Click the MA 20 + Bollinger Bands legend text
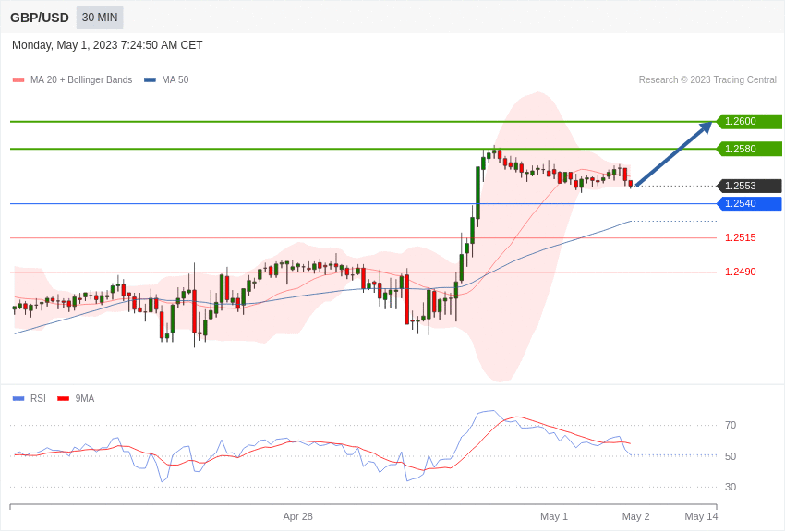The width and height of the screenshot is (785, 532). point(81,80)
